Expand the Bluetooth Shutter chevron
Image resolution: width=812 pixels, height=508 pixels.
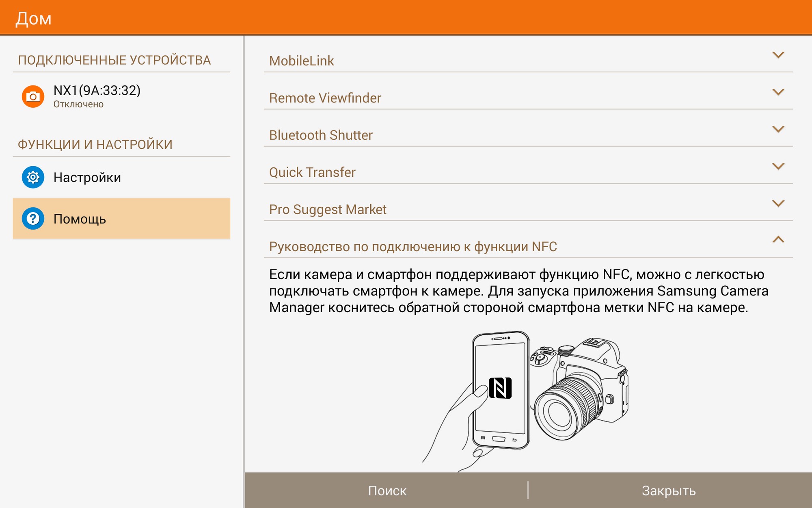pyautogui.click(x=777, y=129)
